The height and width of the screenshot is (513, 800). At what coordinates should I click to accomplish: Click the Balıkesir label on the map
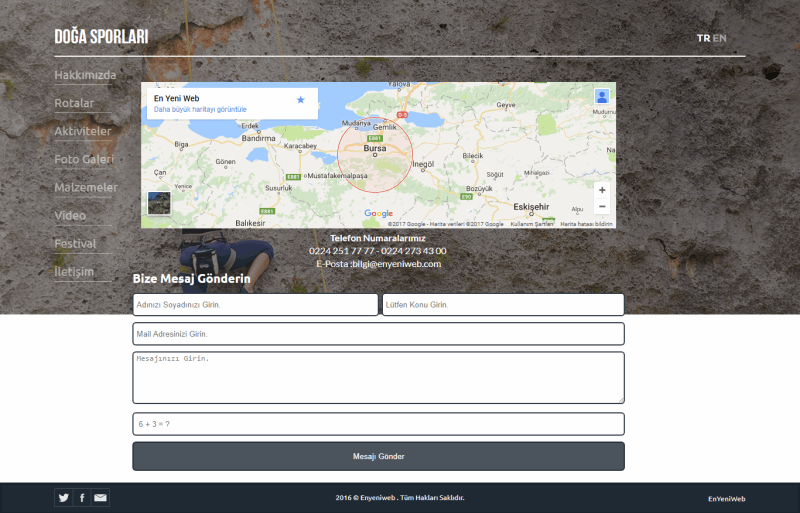[x=250, y=223]
